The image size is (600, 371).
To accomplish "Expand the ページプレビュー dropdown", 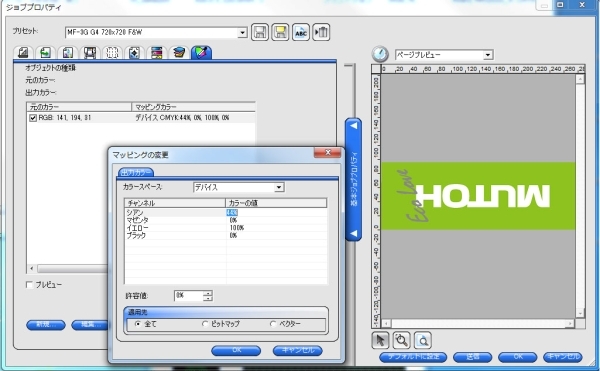I will [x=488, y=55].
